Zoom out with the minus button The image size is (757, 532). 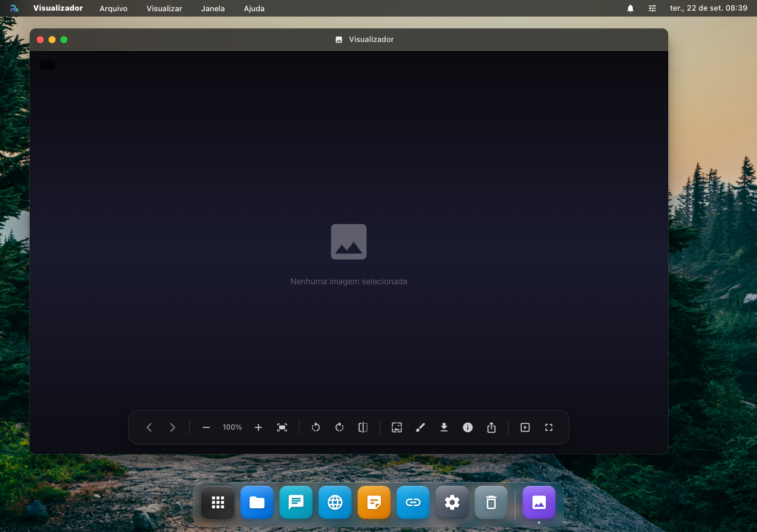point(206,427)
